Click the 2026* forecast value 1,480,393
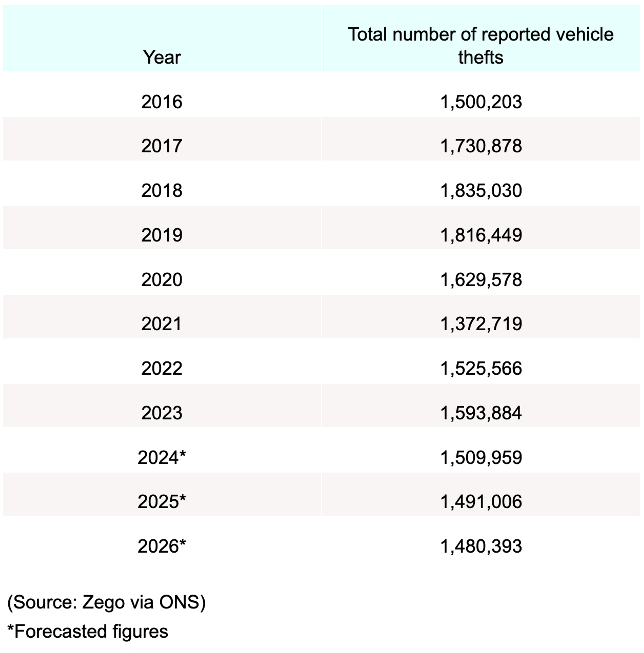 point(481,546)
